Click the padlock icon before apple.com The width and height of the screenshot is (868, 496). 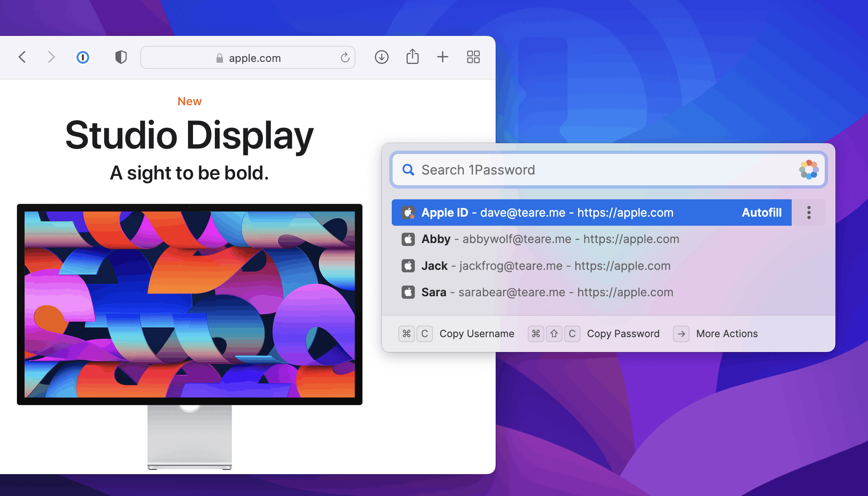pos(219,58)
